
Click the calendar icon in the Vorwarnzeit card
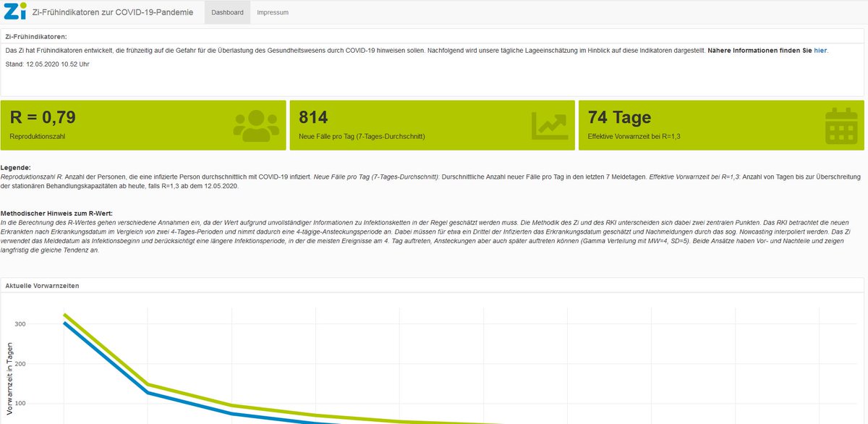841,125
